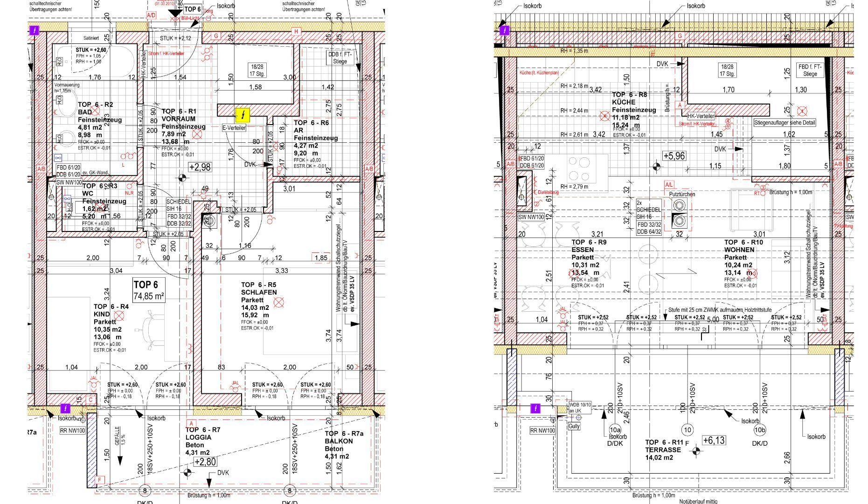Select purple lightning marker beside WDB 10/10 label

535,409
